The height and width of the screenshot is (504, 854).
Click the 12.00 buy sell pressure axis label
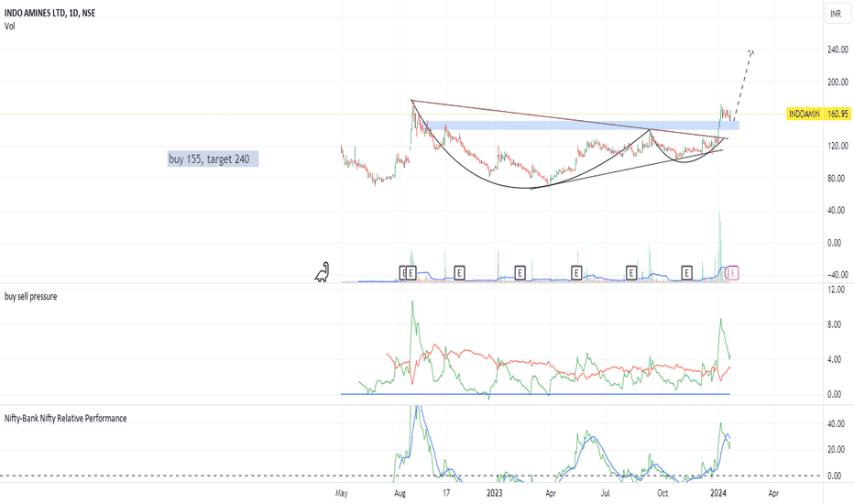(x=836, y=290)
